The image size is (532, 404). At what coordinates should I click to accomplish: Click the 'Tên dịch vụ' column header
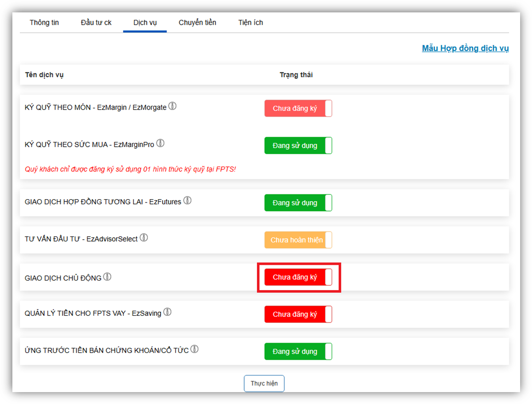pyautogui.click(x=44, y=75)
